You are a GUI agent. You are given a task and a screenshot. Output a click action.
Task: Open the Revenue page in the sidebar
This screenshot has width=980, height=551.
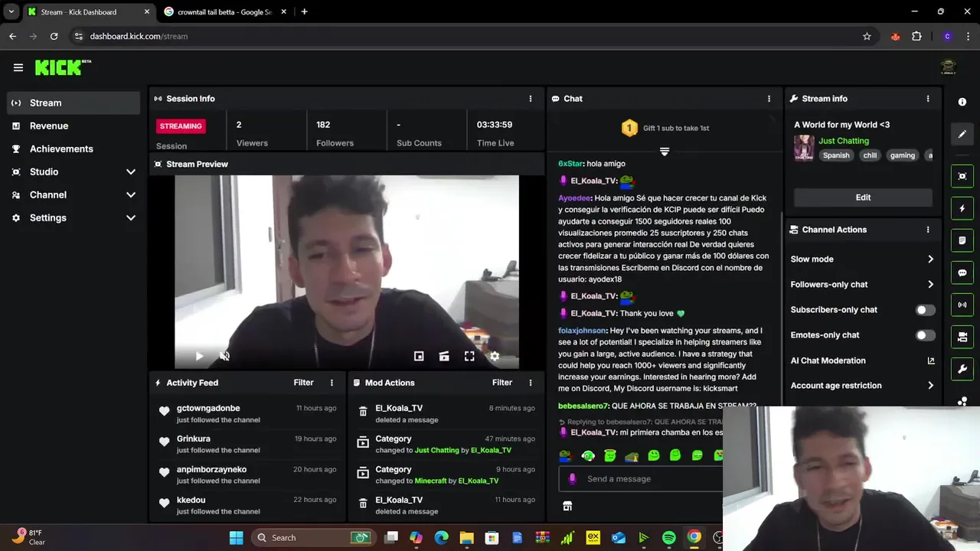(73, 126)
